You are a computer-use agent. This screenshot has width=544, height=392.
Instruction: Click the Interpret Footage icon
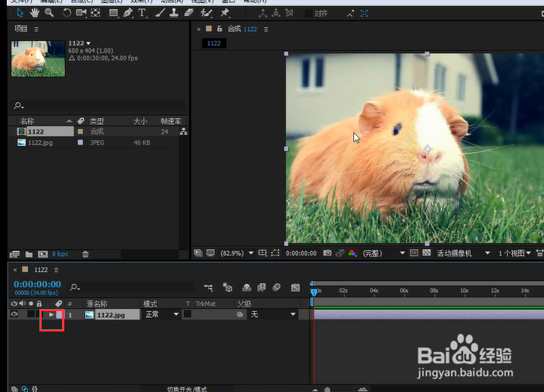click(x=14, y=254)
